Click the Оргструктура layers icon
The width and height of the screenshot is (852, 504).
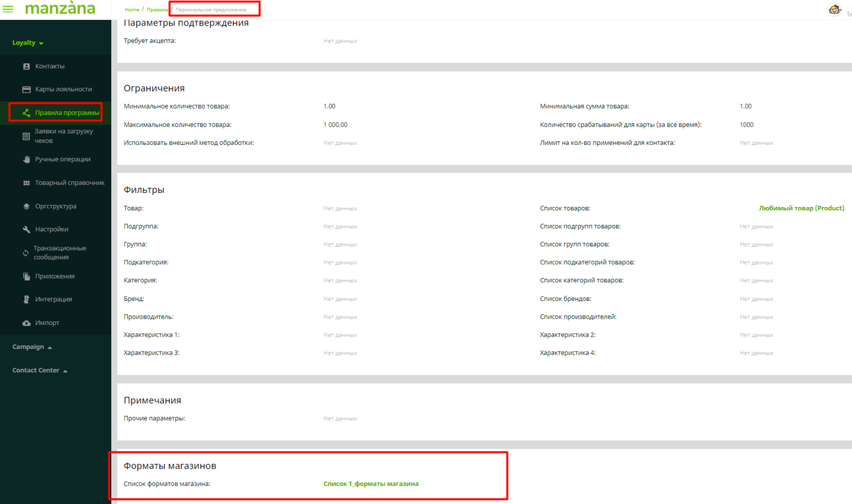[26, 206]
